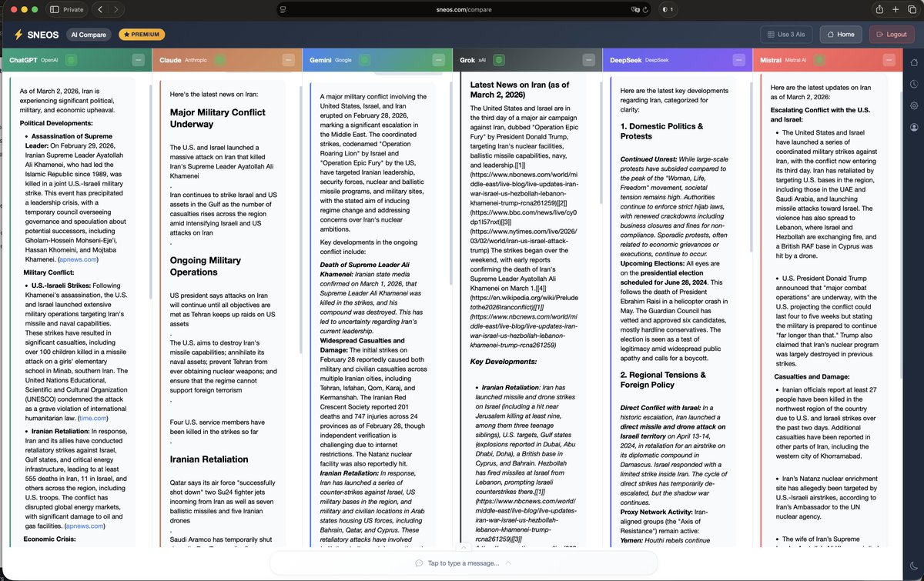Open the first apnews.com link in ChatGPT column
Screen dimensions: 924x581
click(x=79, y=260)
